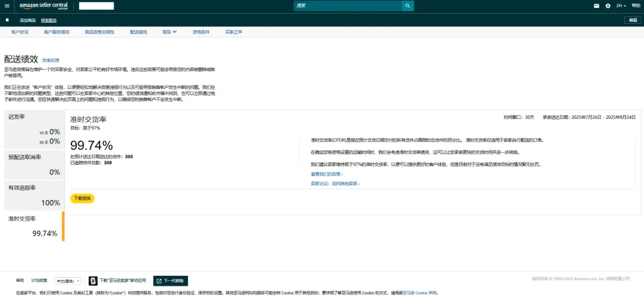Image resolution: width=644 pixels, height=298 pixels.
Task: Click the yellow 下载报告 button
Action: pos(82,198)
